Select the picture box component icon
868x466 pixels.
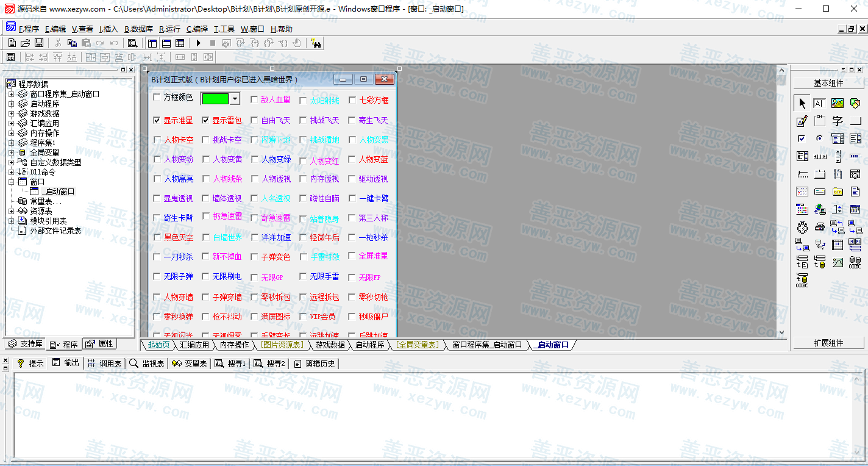838,104
